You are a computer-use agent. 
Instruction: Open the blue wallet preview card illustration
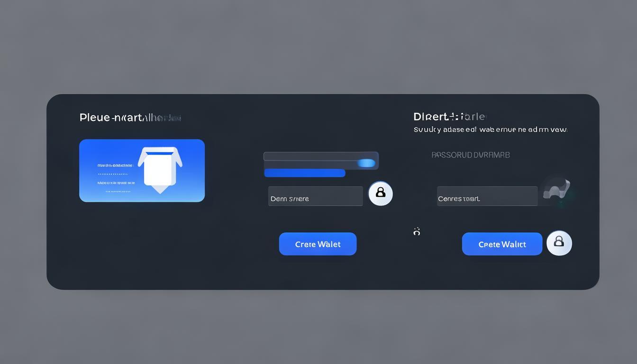click(142, 170)
